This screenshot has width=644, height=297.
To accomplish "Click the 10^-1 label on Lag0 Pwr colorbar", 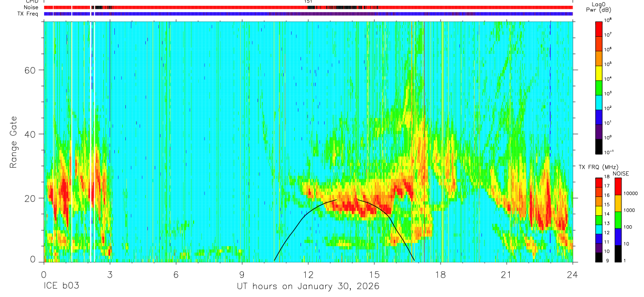I will pyautogui.click(x=609, y=152).
